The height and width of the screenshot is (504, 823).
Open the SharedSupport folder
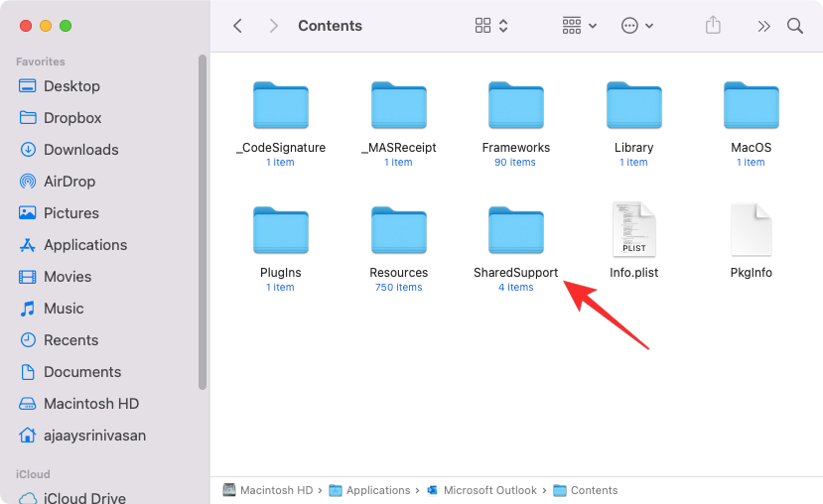coord(515,231)
